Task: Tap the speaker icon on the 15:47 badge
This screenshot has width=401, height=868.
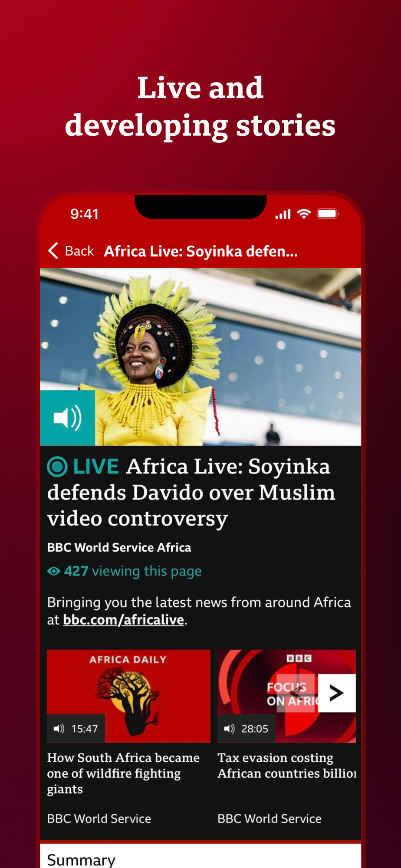Action: [59, 728]
